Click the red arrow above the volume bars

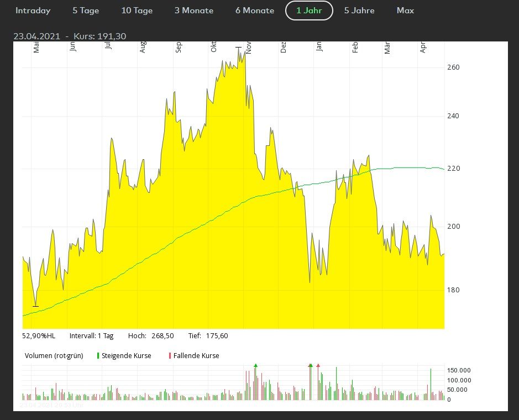tap(318, 366)
